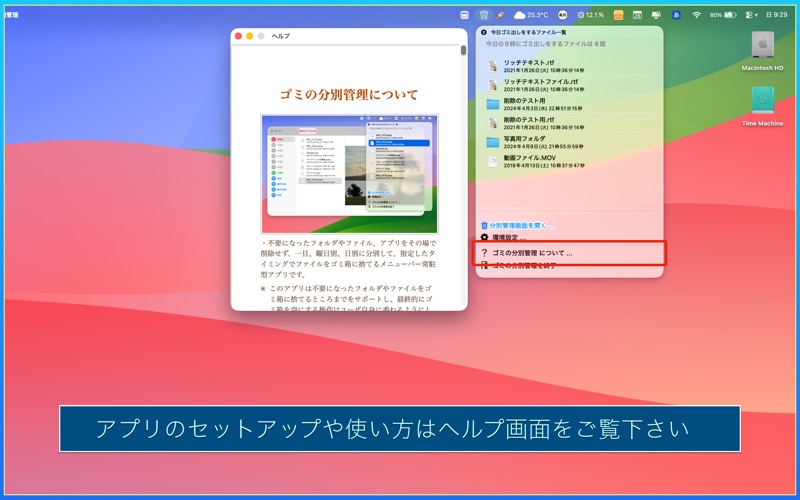800x500 pixels.
Task: Close the ヘルプ help window
Action: pyautogui.click(x=238, y=36)
